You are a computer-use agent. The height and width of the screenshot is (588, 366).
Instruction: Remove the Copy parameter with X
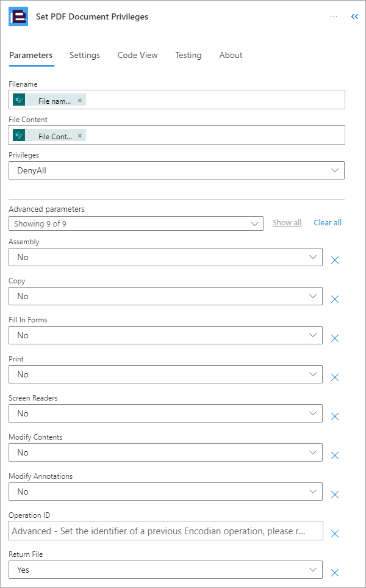[x=335, y=299]
